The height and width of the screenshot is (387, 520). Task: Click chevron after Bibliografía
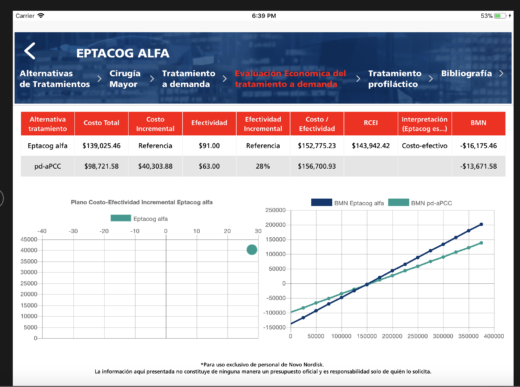[501, 73]
